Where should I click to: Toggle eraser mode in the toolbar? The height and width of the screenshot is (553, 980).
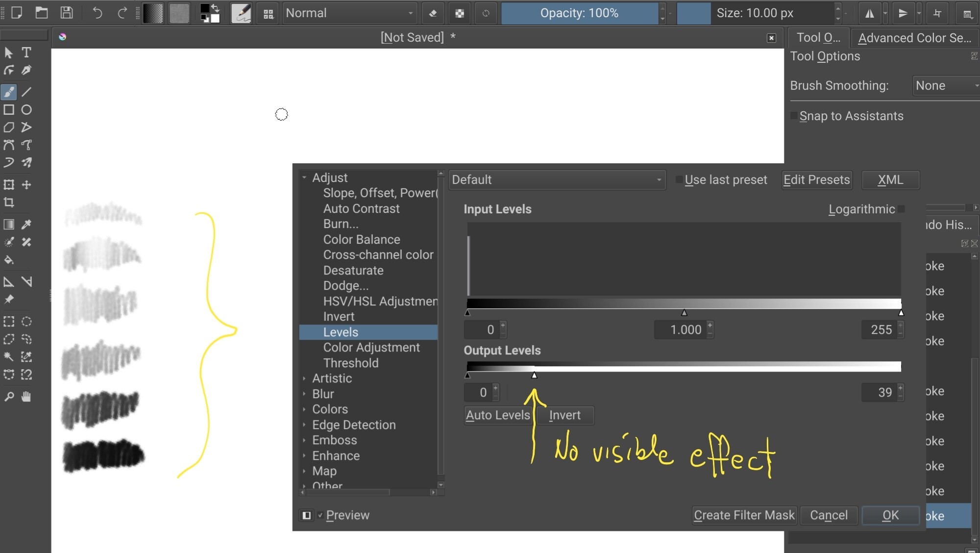(433, 13)
